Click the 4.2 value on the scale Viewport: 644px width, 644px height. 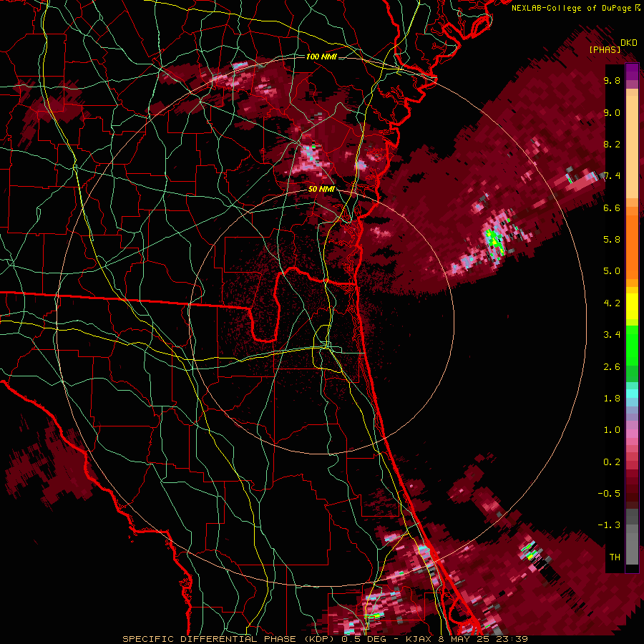(612, 303)
